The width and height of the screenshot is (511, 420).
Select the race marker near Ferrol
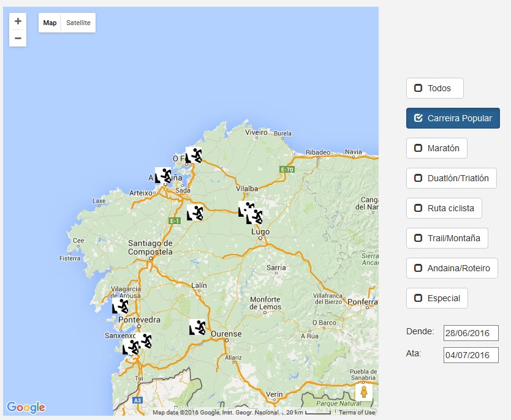[x=194, y=155]
